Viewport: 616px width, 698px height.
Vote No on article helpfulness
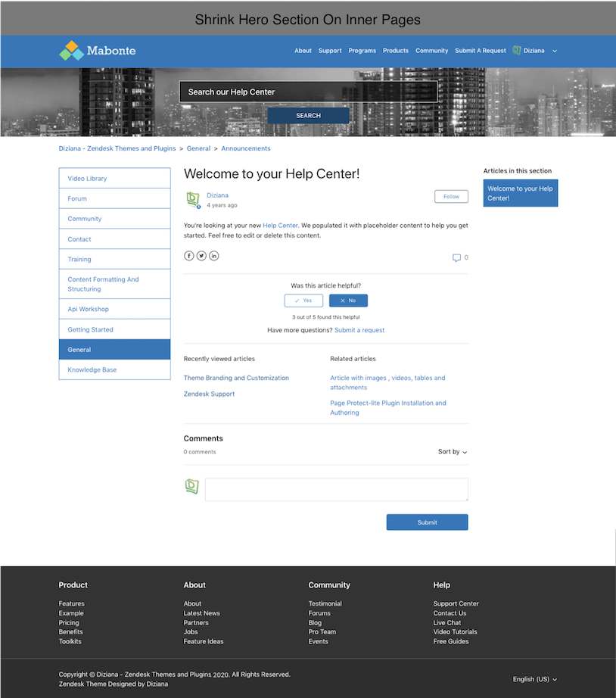click(348, 301)
